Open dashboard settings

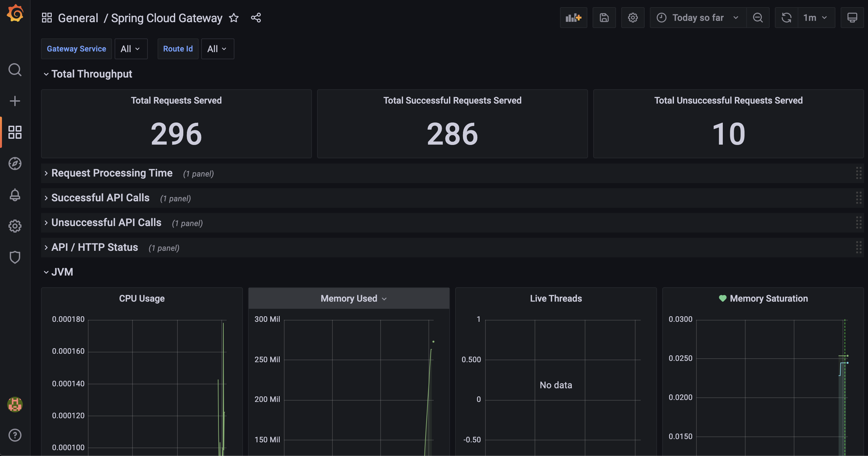pos(633,18)
